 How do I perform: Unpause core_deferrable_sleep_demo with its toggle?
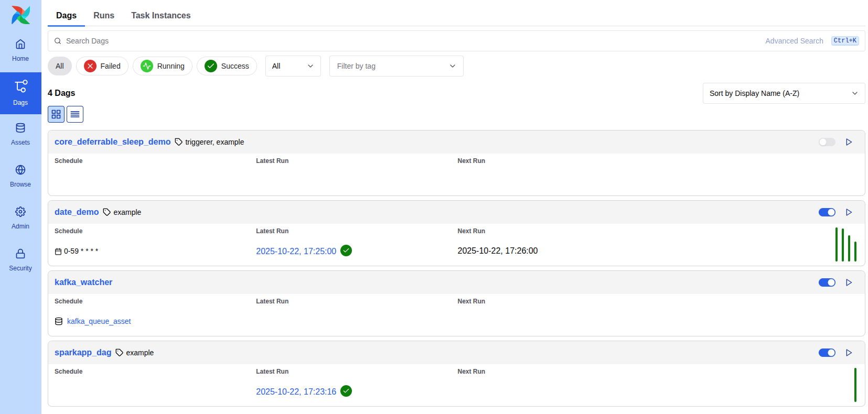827,142
